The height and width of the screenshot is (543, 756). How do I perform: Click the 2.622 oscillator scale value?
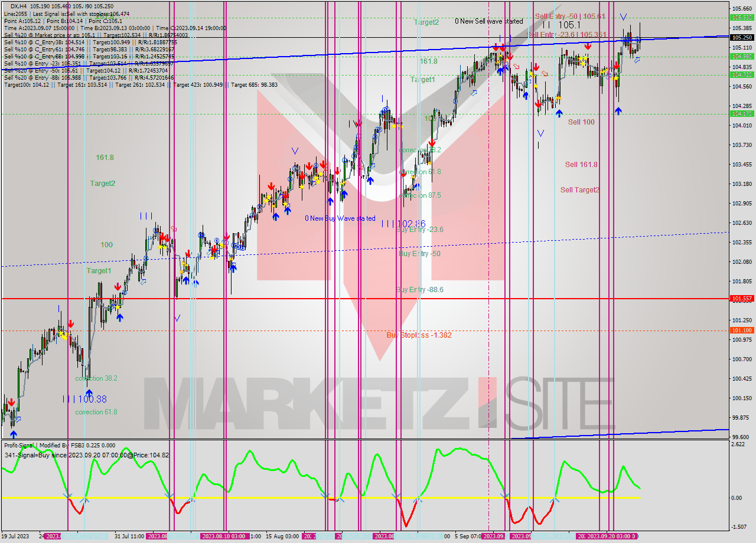pos(737,444)
